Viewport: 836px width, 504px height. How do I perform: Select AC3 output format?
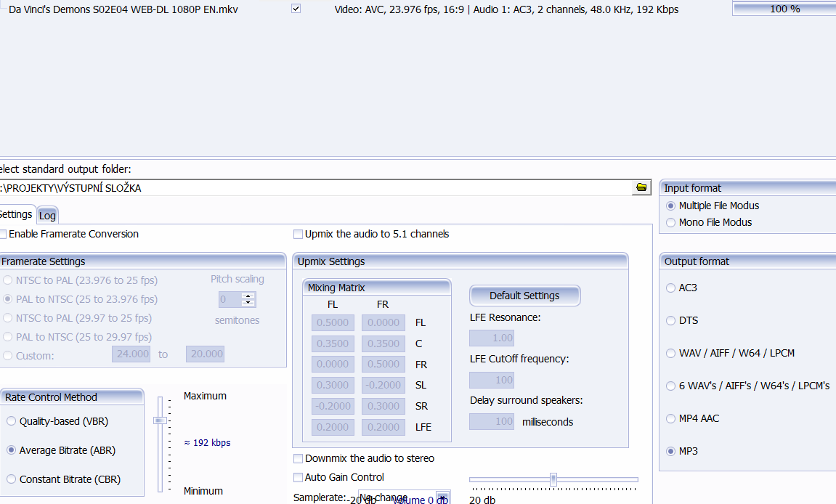[x=670, y=288]
